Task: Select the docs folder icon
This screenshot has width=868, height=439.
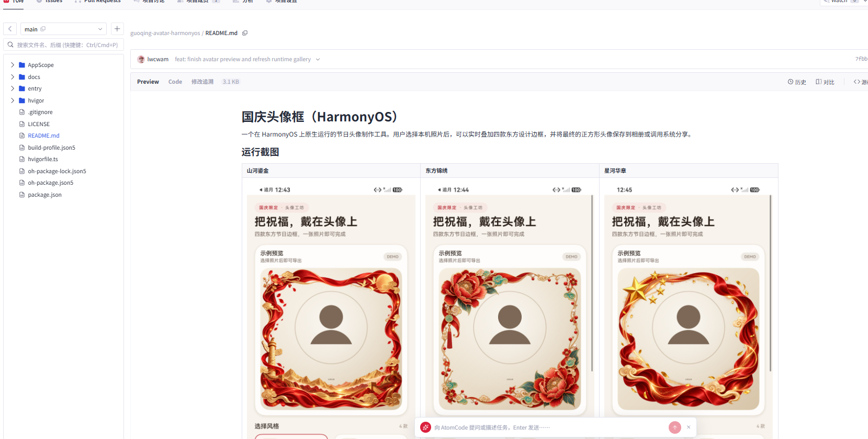Action: [22, 77]
